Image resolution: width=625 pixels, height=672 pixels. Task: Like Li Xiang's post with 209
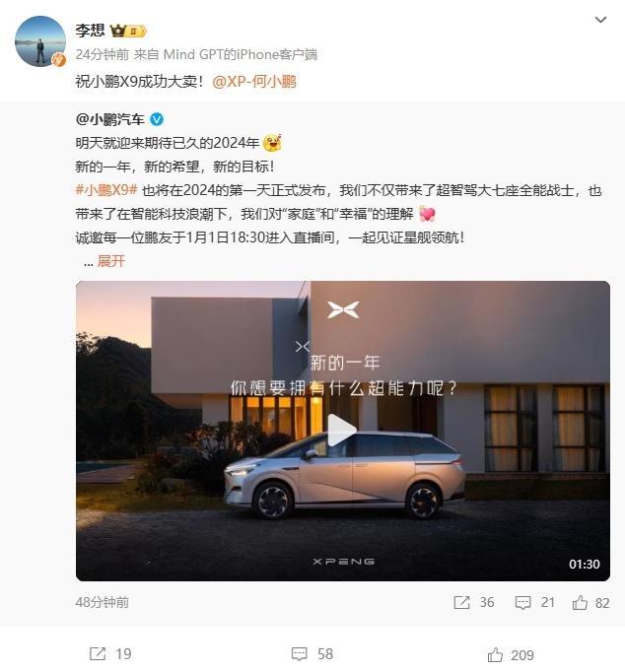495,655
